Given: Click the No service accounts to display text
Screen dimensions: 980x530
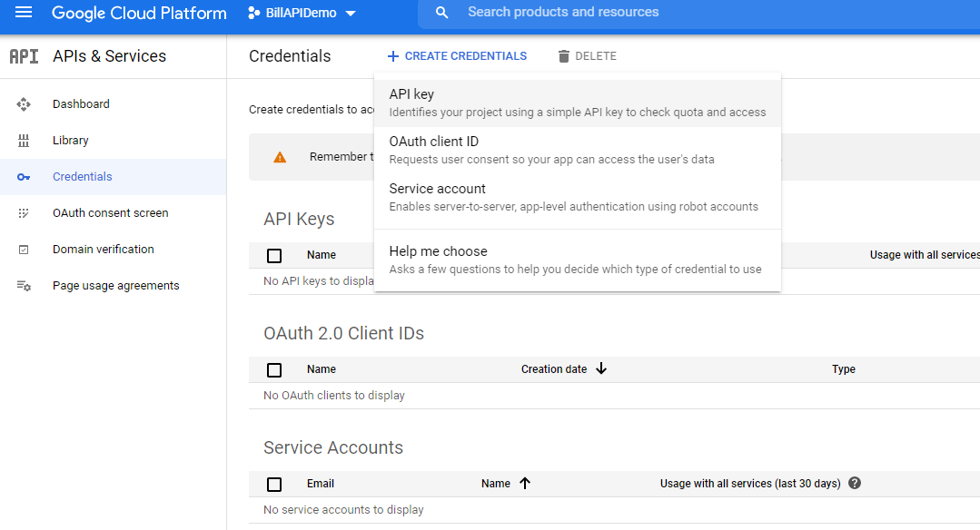Looking at the screenshot, I should [343, 509].
